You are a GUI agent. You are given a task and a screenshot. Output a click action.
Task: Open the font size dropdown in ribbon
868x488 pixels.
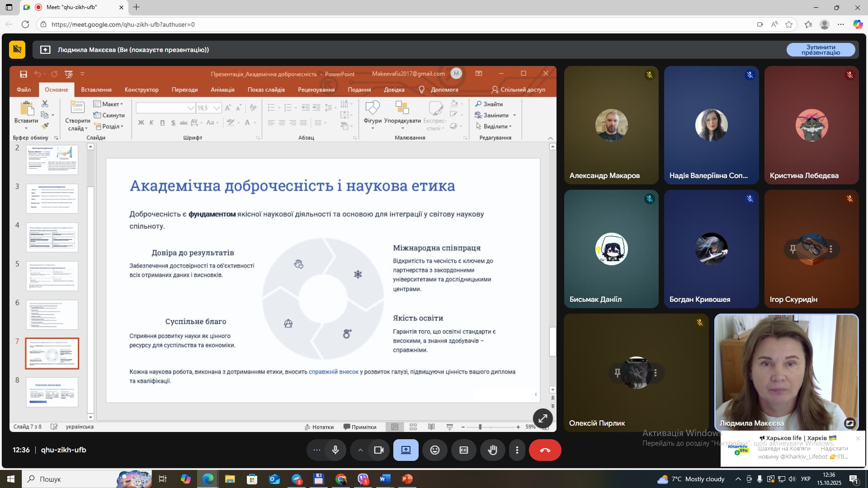[217, 108]
